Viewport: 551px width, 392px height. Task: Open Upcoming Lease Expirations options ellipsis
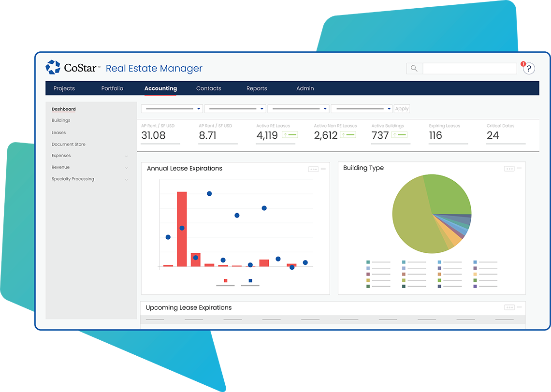tap(509, 307)
